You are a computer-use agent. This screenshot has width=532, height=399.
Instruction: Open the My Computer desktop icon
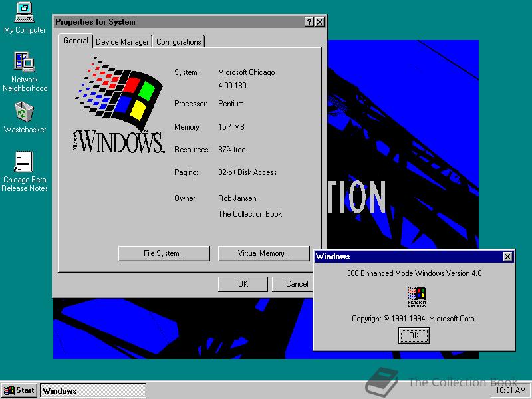tap(25, 18)
